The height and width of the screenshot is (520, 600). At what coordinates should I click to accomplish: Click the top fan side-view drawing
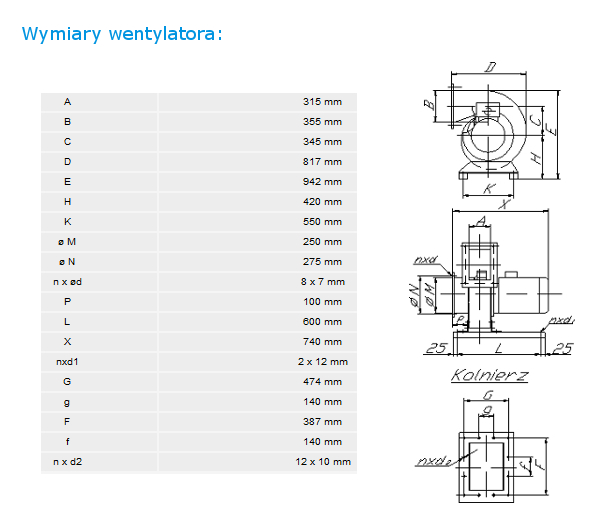tap(492, 131)
